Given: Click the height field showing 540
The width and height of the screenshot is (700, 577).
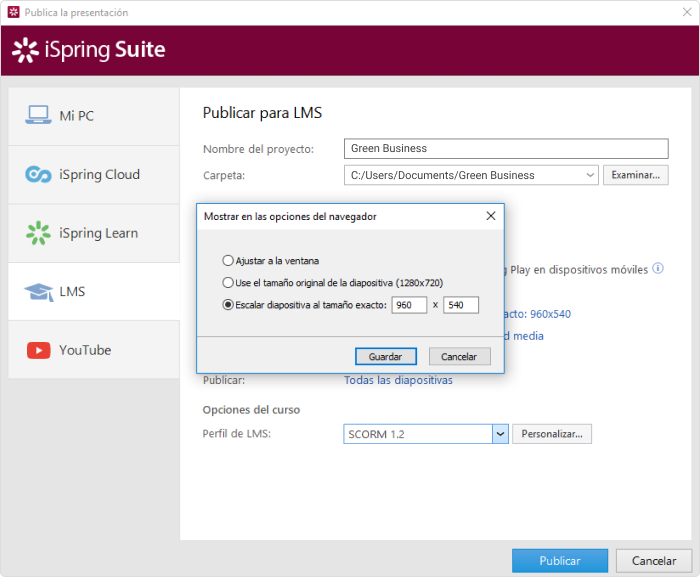Looking at the screenshot, I should click(x=461, y=305).
